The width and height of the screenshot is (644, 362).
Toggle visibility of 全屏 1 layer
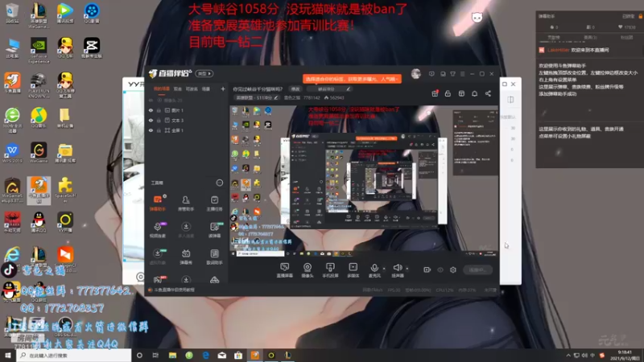click(x=151, y=130)
